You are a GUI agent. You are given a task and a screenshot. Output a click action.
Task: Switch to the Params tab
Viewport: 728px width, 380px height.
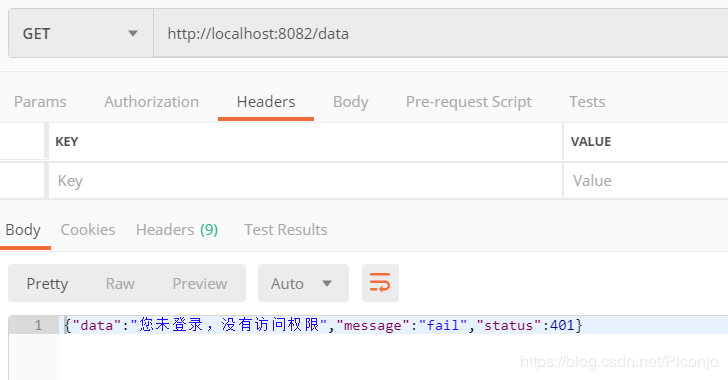tap(40, 102)
